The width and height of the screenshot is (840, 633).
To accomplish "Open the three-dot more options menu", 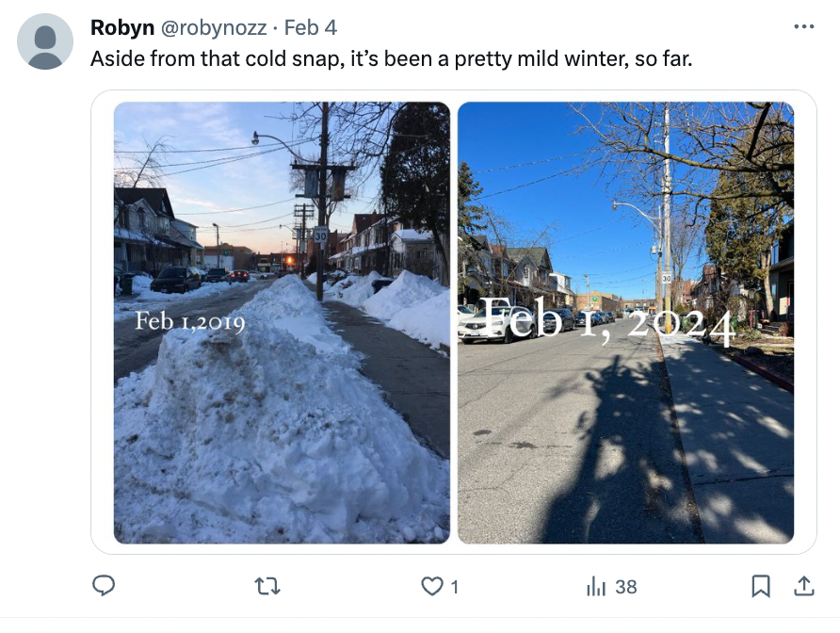I will (803, 26).
